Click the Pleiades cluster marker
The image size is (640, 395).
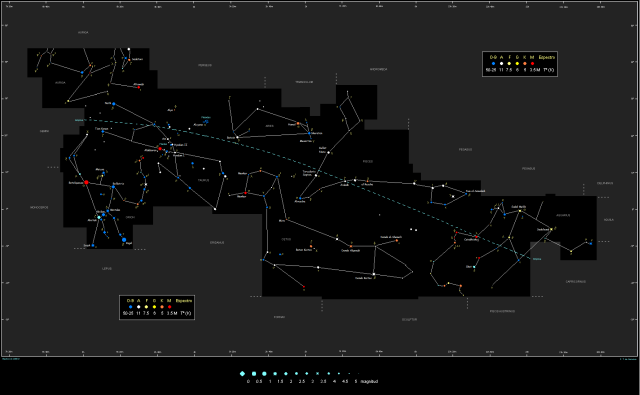click(206, 121)
